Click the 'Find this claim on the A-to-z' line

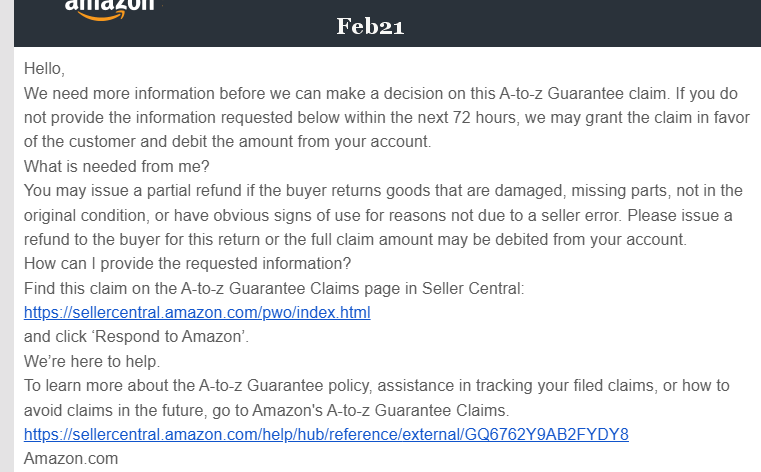click(274, 288)
